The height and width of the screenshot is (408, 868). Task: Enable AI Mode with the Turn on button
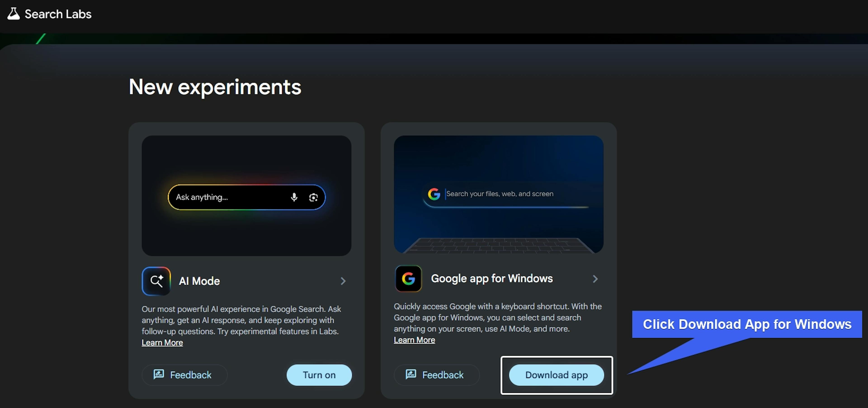click(x=319, y=375)
